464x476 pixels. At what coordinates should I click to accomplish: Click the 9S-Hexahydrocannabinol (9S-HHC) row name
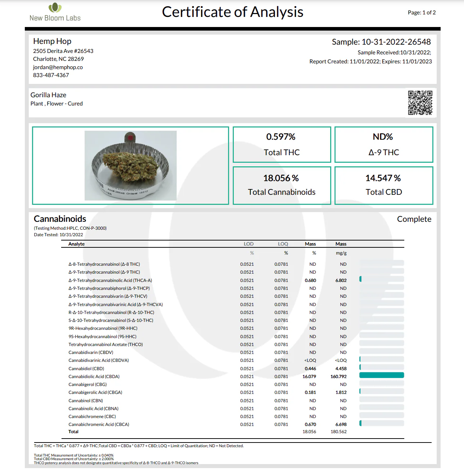[x=103, y=337]
